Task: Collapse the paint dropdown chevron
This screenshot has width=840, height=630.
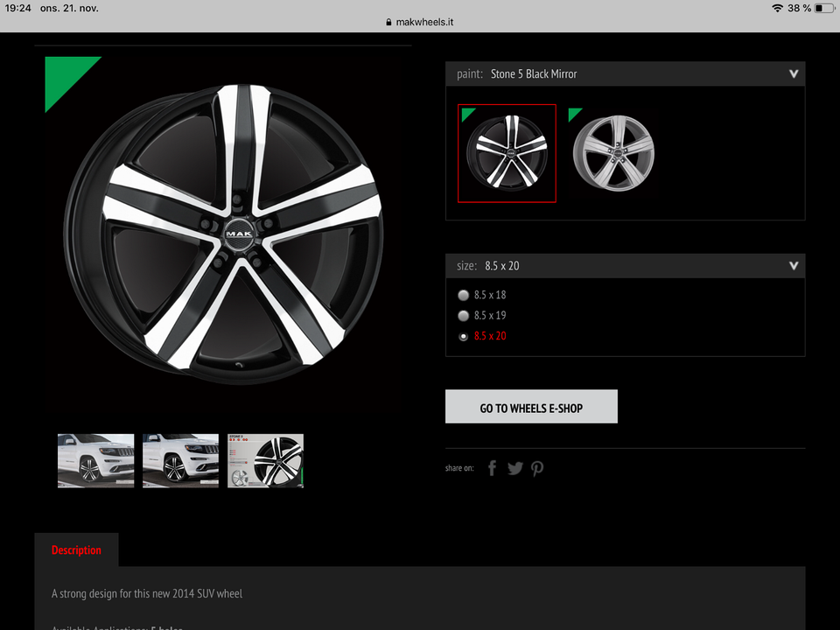Action: pyautogui.click(x=794, y=73)
